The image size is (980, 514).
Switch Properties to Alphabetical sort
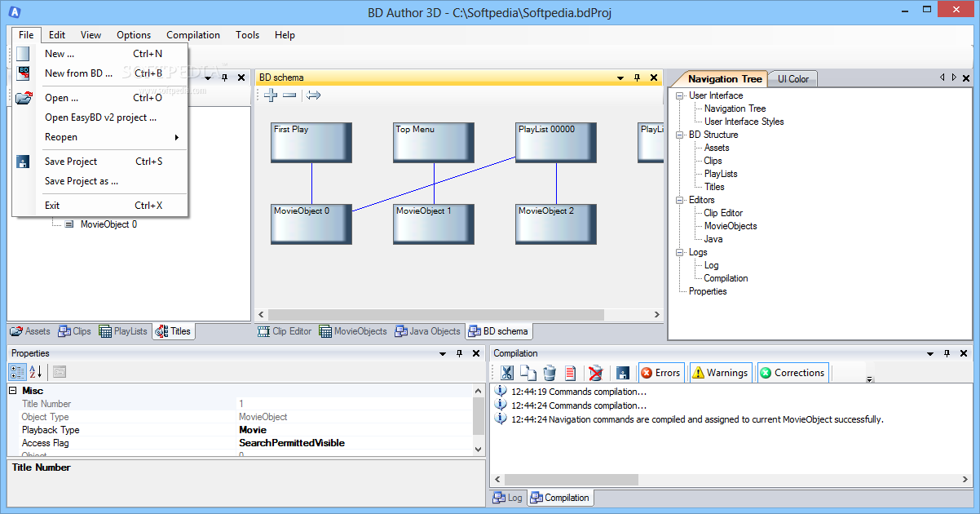tap(36, 372)
